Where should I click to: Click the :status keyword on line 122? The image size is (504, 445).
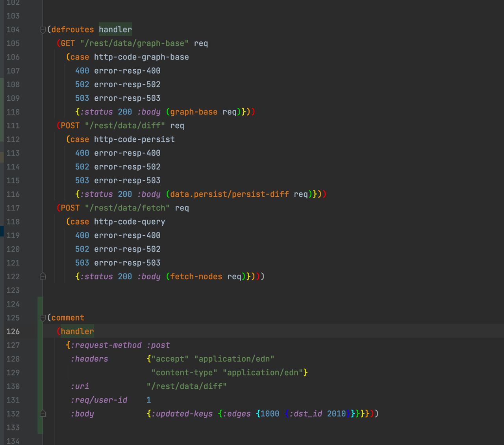coord(96,277)
